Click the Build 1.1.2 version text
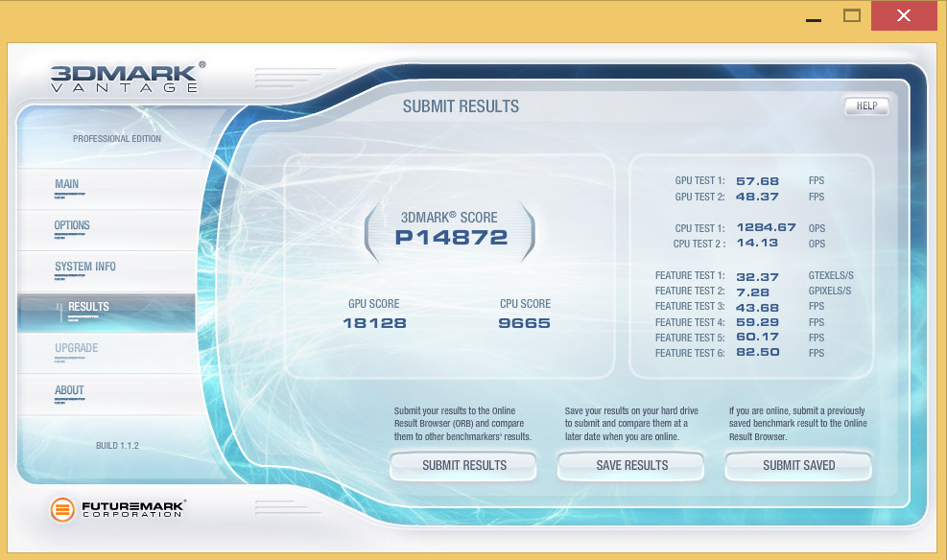Image resolution: width=947 pixels, height=560 pixels. click(117, 445)
